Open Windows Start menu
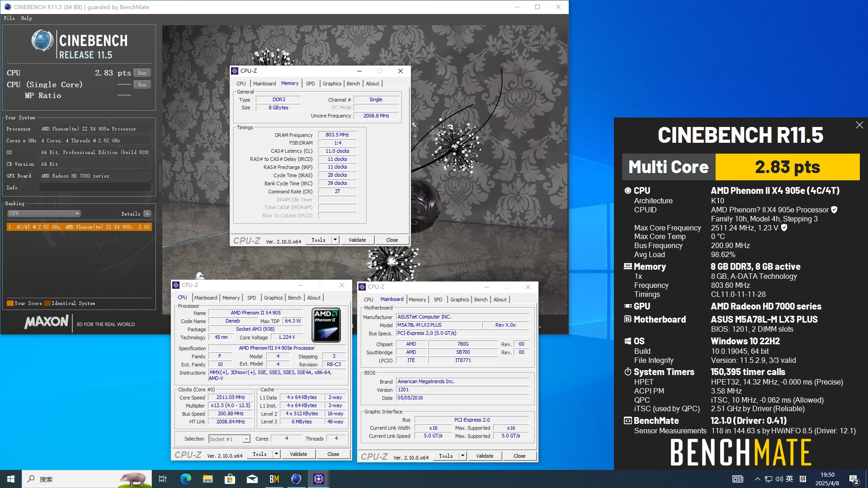 pyautogui.click(x=11, y=479)
